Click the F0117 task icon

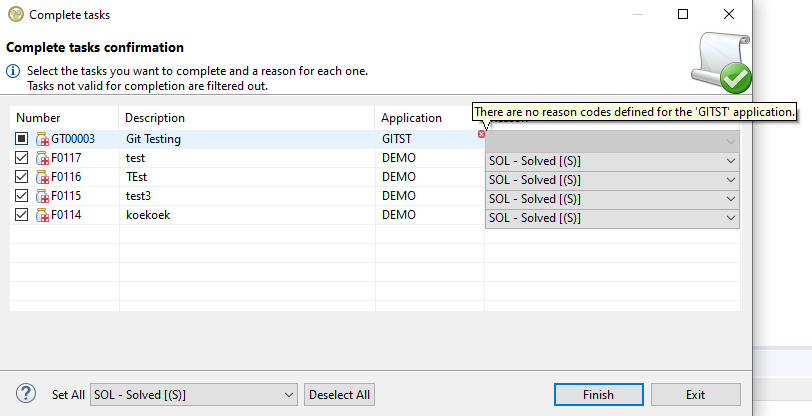42,158
